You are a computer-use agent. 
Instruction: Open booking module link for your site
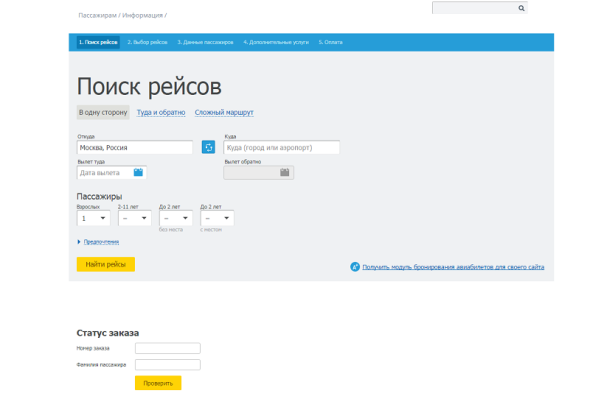tap(453, 267)
